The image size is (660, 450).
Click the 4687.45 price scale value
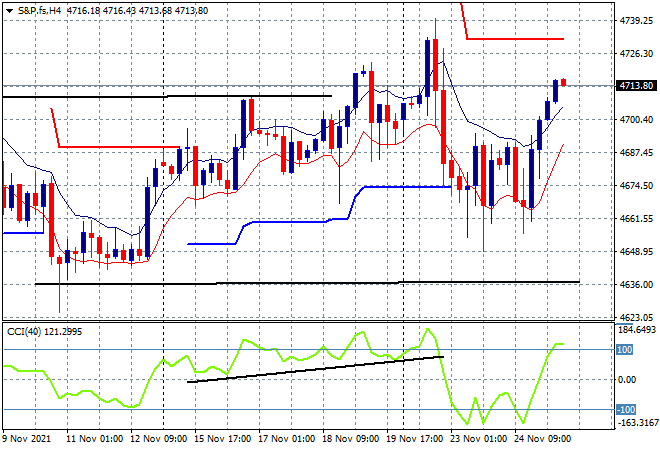(636, 152)
